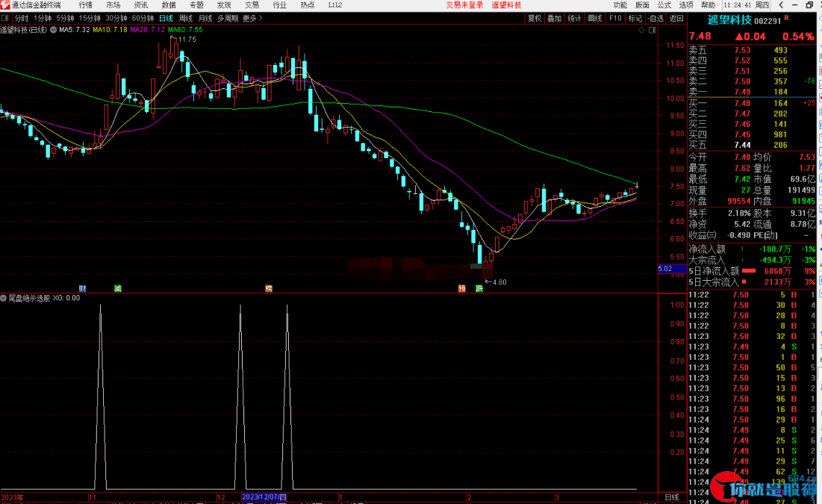Click the MA60: 7.55 label
Viewport: 822px width, 504px height.
point(185,30)
